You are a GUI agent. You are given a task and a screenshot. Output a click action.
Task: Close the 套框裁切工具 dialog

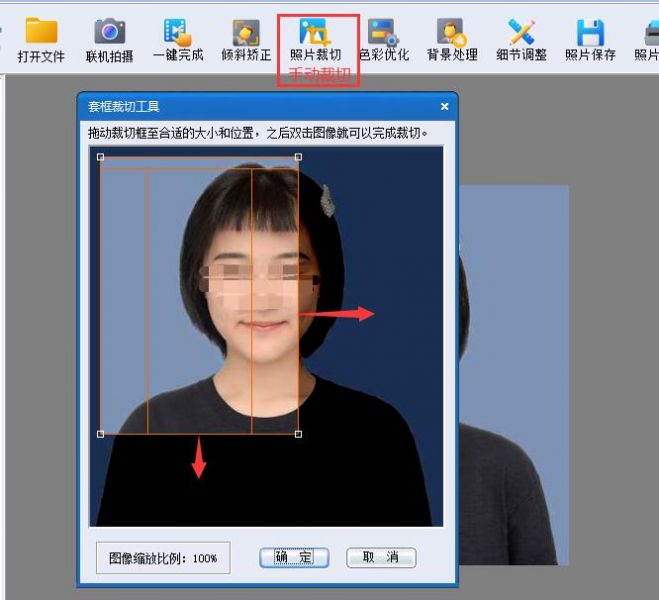point(444,107)
